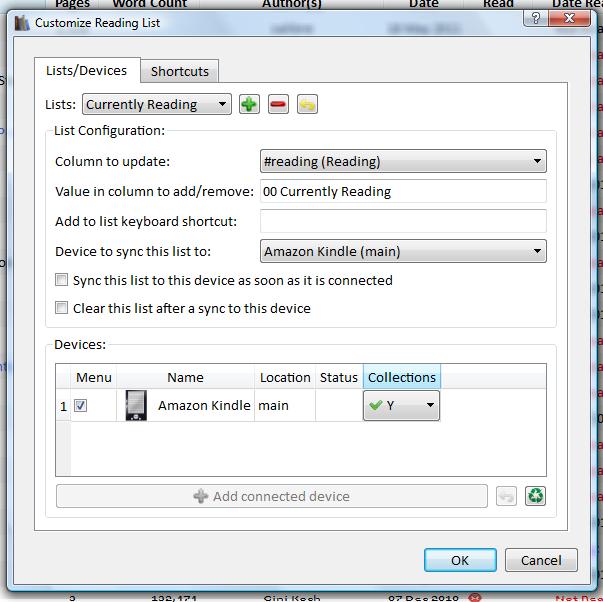This screenshot has height=602, width=603.
Task: Click the question mark help icon in title bar
Action: [536, 18]
